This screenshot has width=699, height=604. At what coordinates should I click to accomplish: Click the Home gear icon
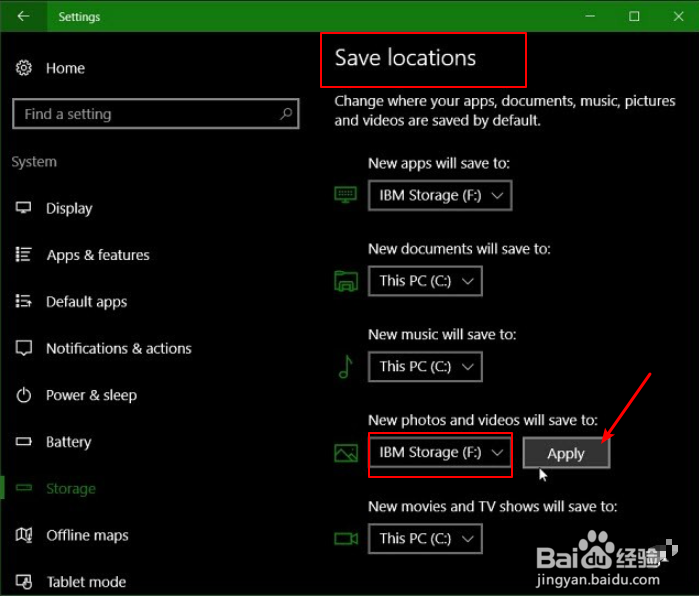coord(24,68)
